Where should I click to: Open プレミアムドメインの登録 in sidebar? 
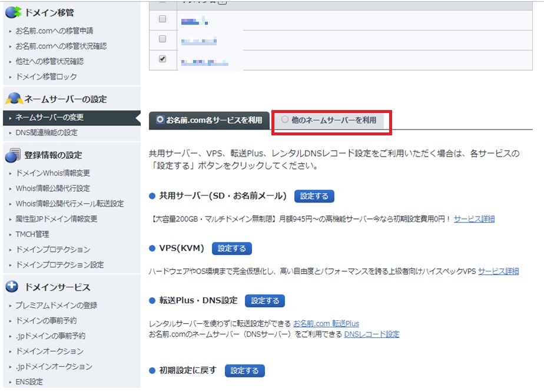point(56,305)
